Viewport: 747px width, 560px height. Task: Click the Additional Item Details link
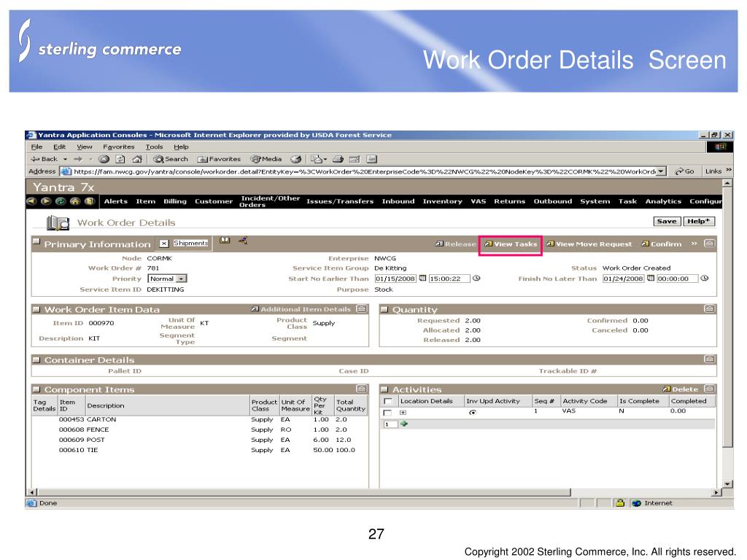click(301, 309)
